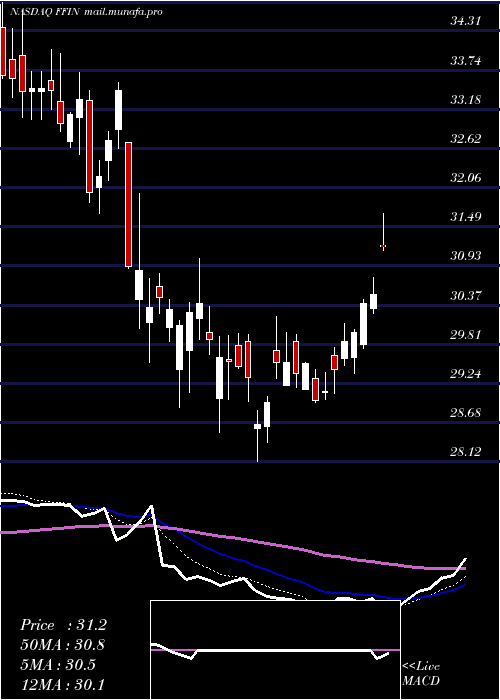Click the 30.37 price axis label
500x700 pixels.
(466, 295)
